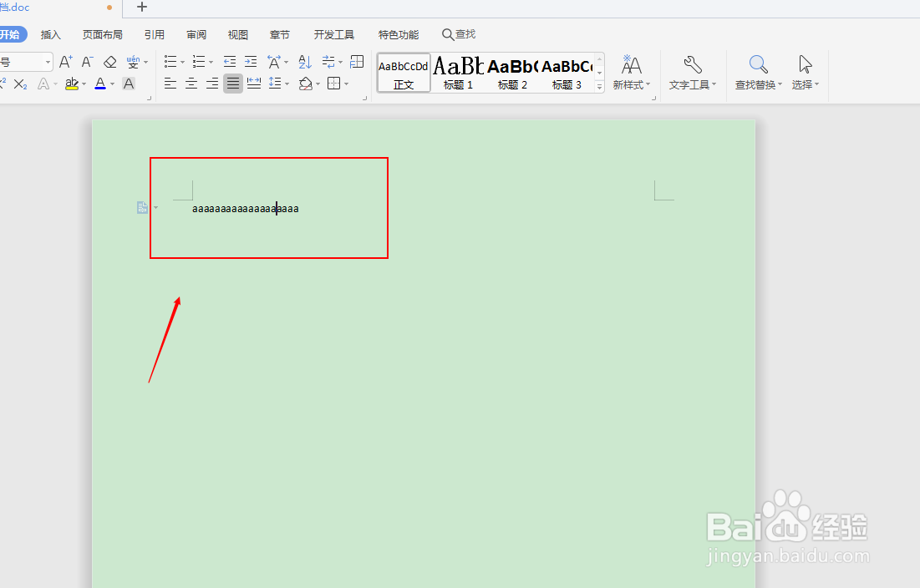Expand shading color dropdown arrow

point(318,84)
